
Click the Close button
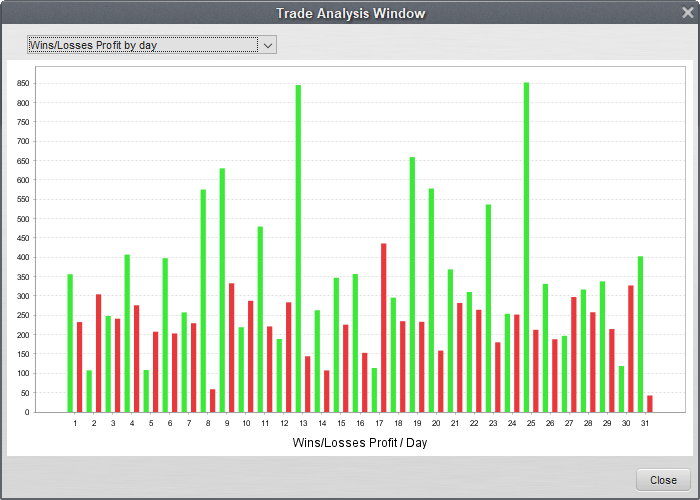coord(663,480)
